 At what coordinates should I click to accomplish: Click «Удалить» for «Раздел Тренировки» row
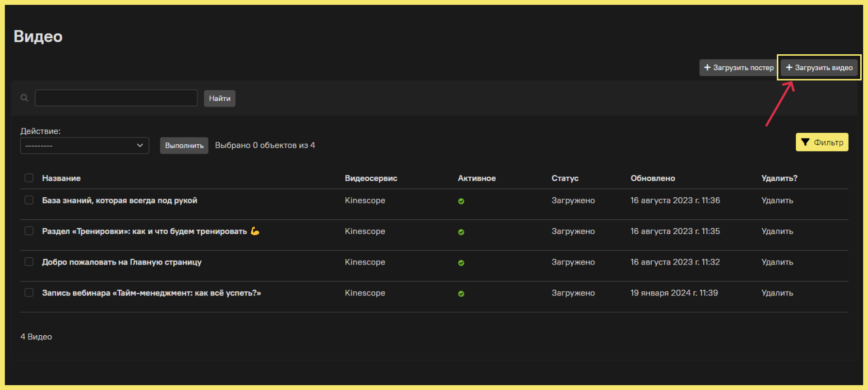(777, 232)
